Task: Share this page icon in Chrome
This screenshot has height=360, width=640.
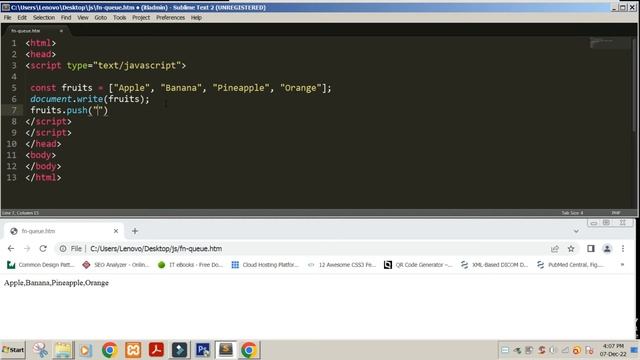Action: (x=554, y=249)
